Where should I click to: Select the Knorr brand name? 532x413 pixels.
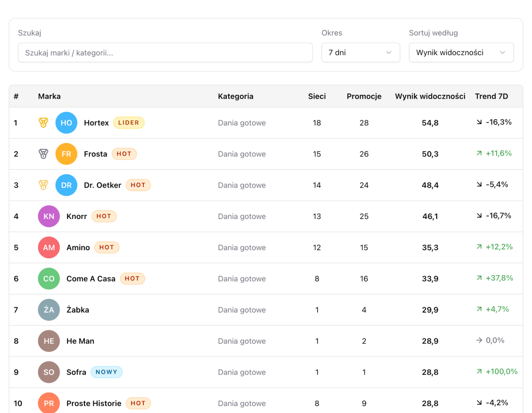point(77,216)
